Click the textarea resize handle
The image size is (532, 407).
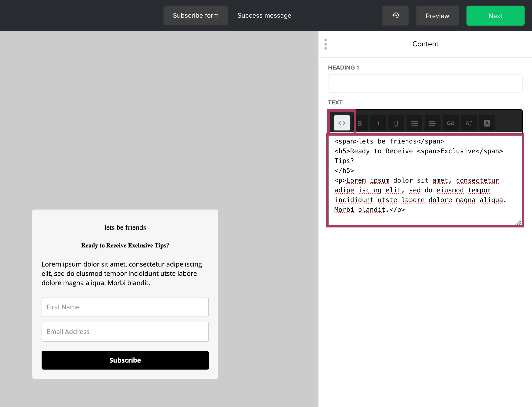click(x=518, y=222)
